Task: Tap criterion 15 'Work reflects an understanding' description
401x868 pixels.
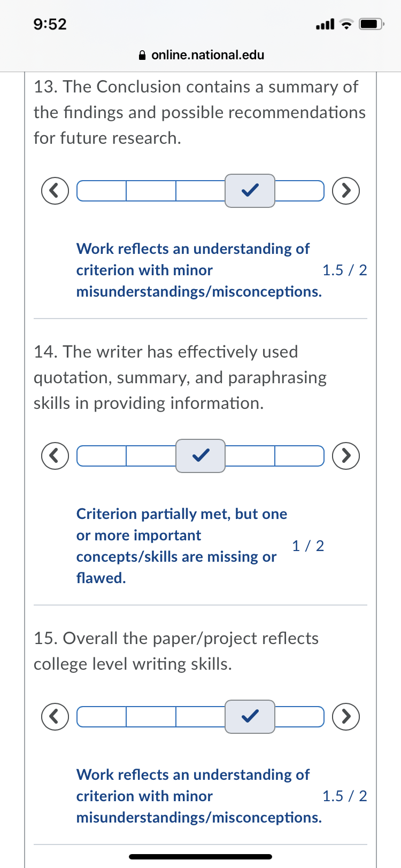Action: [198, 796]
